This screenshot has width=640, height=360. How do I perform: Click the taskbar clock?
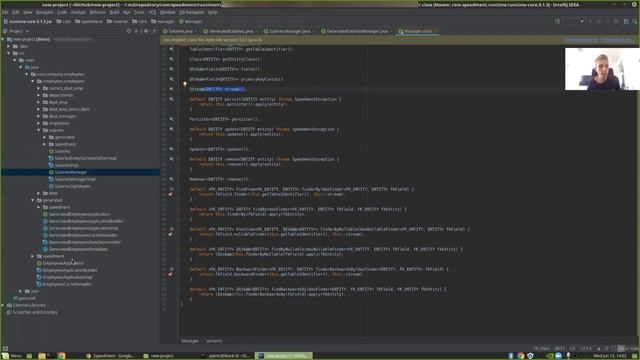tap(609, 356)
